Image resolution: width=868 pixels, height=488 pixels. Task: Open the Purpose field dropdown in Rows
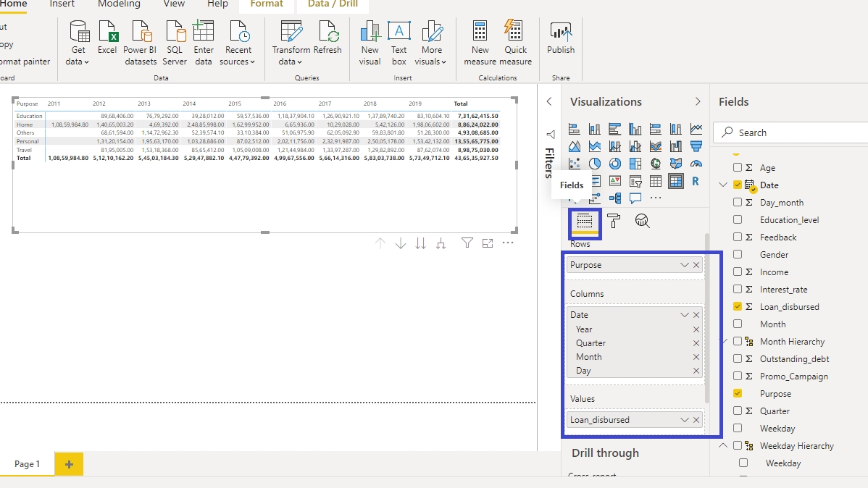[x=684, y=265]
